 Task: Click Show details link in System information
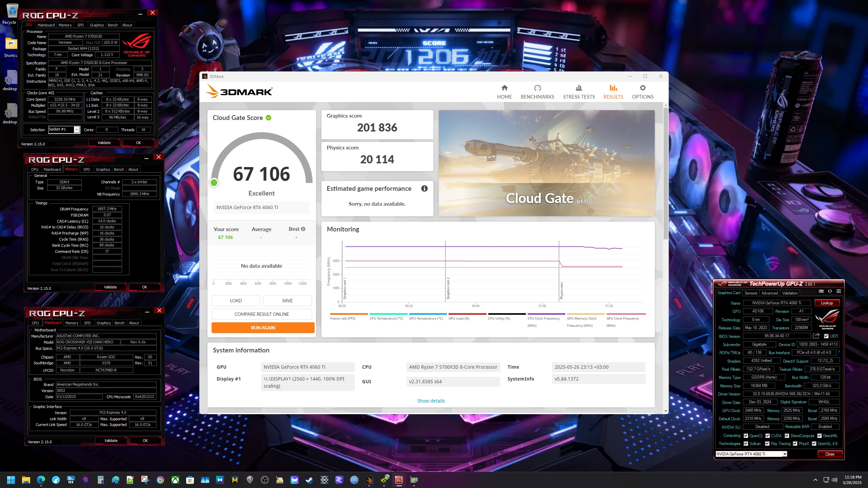pos(431,401)
